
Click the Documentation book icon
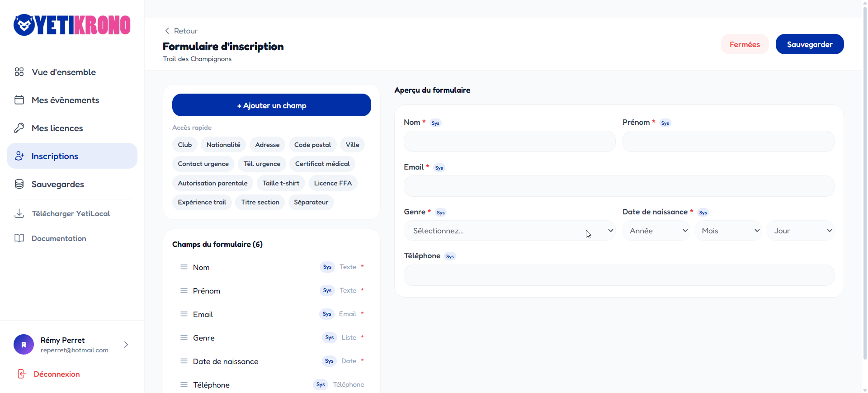[19, 238]
